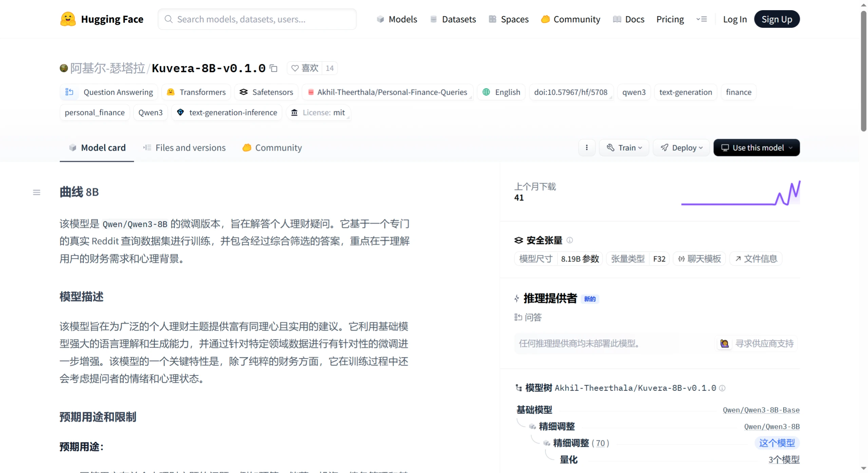
Task: Click the info icon beside 安全张量
Action: click(570, 240)
